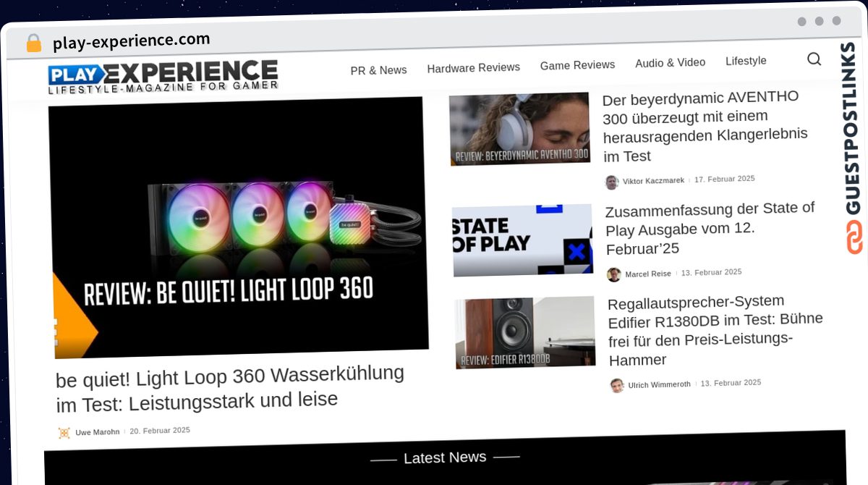This screenshot has width=868, height=485.
Task: Click the date 20. Februar 2025
Action: pyautogui.click(x=160, y=430)
